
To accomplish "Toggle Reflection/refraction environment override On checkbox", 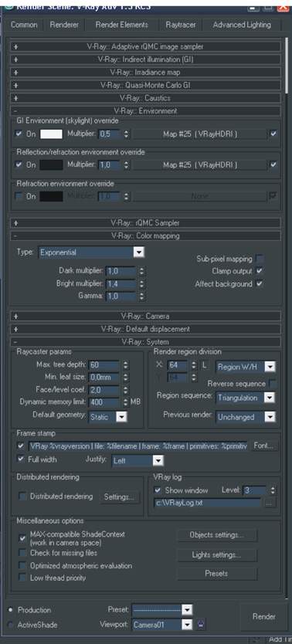I will (19, 164).
